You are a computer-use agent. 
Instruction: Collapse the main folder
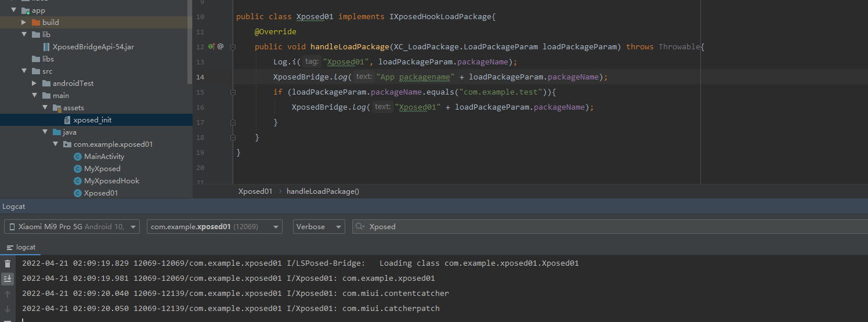[x=34, y=96]
